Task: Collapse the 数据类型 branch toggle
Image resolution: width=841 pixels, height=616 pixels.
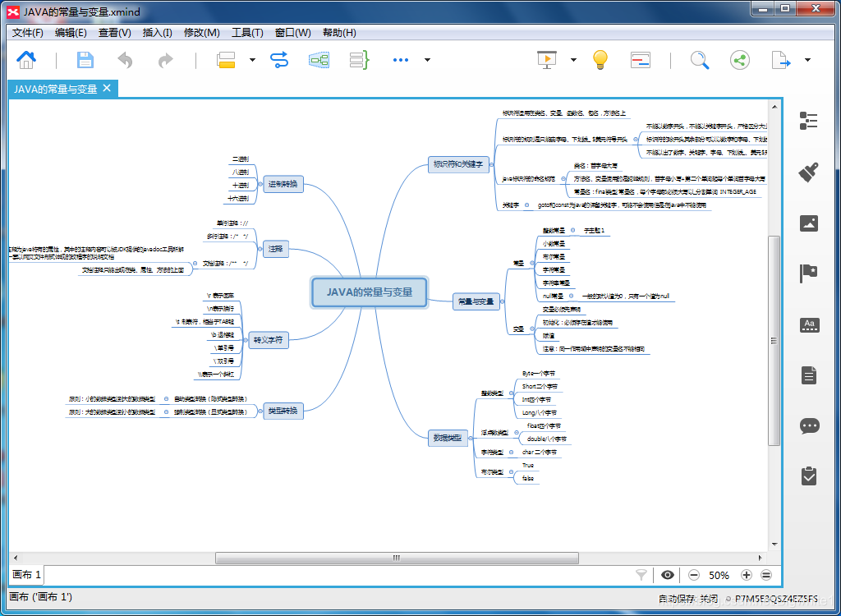Action: [471, 439]
